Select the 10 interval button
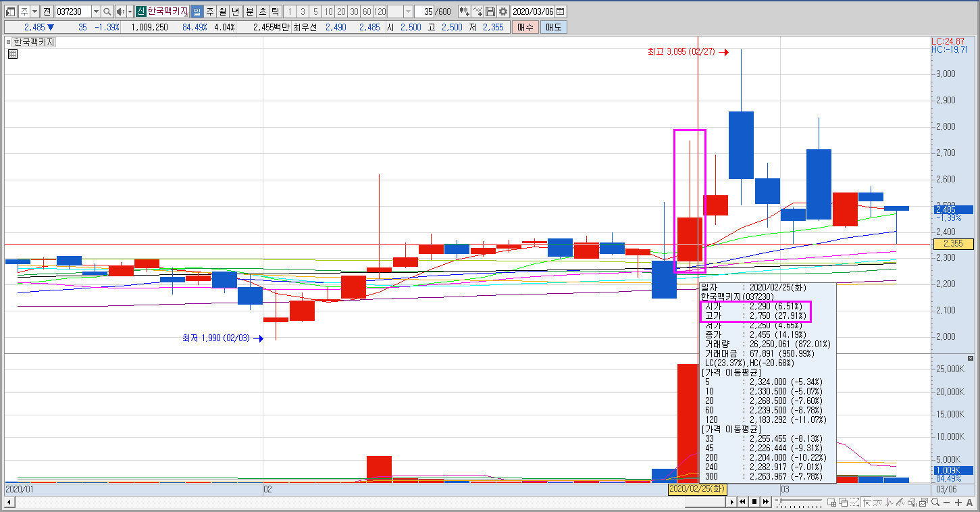The height and width of the screenshot is (512, 980). [328, 11]
